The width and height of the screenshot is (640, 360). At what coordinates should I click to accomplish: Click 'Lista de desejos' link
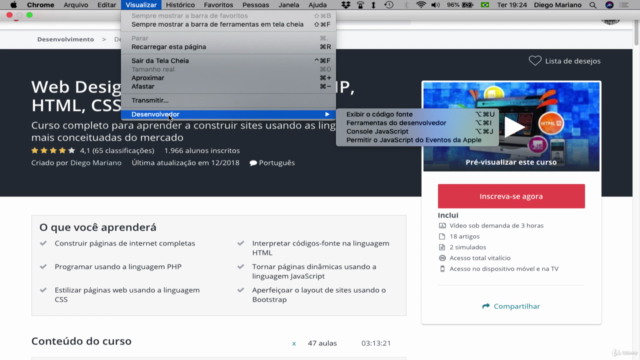[x=573, y=61]
